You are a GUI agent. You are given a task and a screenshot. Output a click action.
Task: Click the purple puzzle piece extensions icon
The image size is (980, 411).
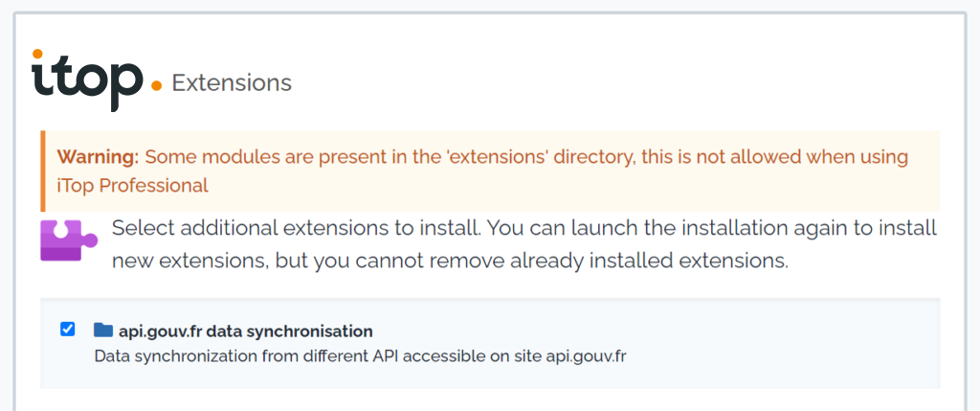[x=69, y=240]
